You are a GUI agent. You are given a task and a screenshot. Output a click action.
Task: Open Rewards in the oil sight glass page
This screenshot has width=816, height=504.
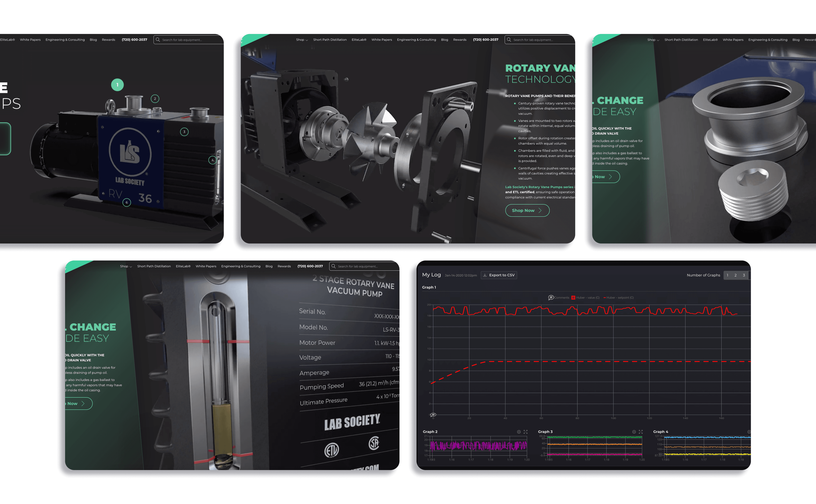284,266
